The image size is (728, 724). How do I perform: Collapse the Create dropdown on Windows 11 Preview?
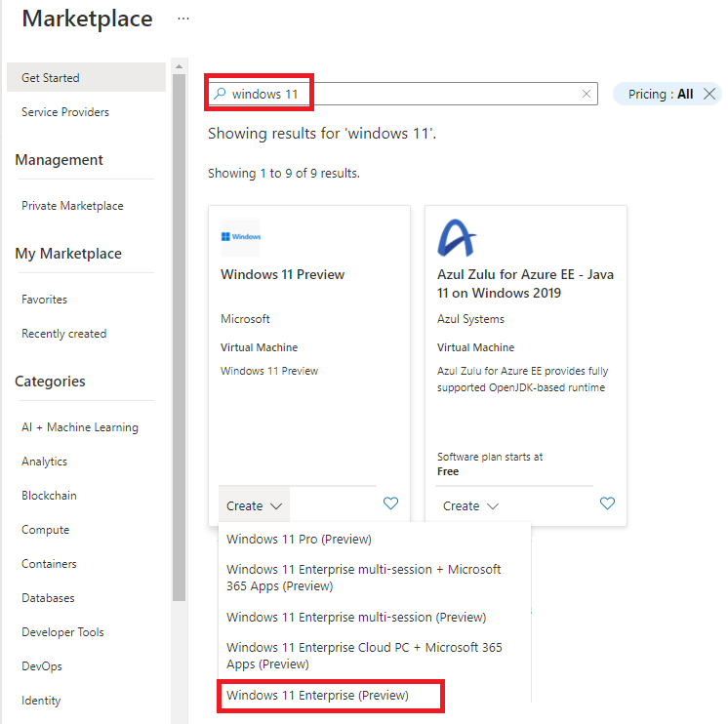click(254, 505)
